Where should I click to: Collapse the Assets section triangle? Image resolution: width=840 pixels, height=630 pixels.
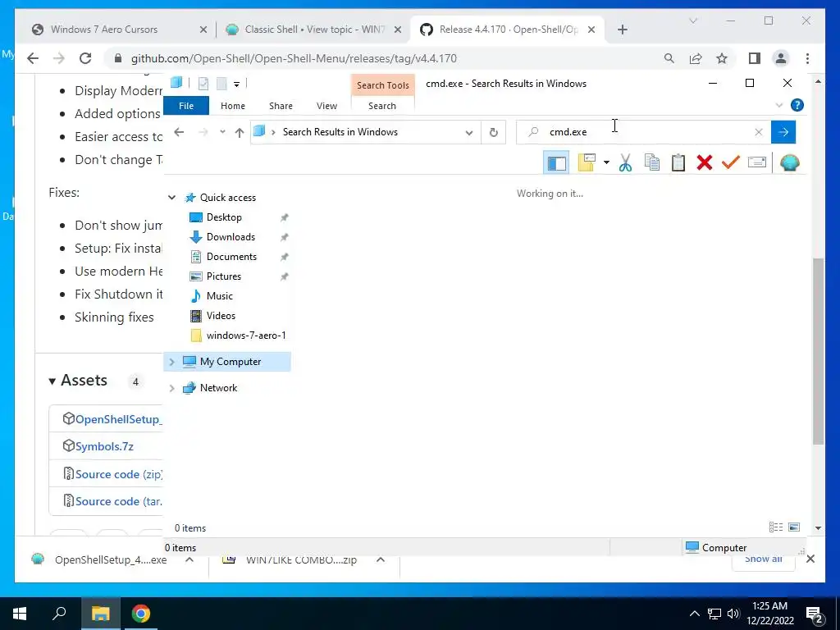[x=52, y=381]
